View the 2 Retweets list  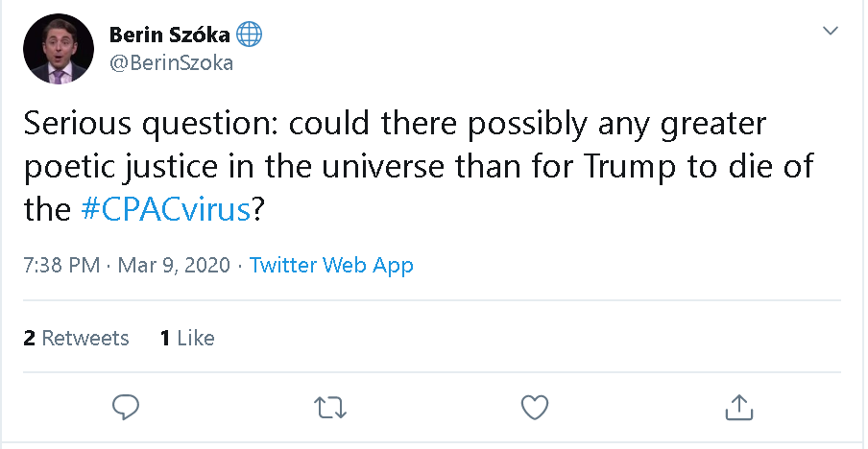pos(76,338)
